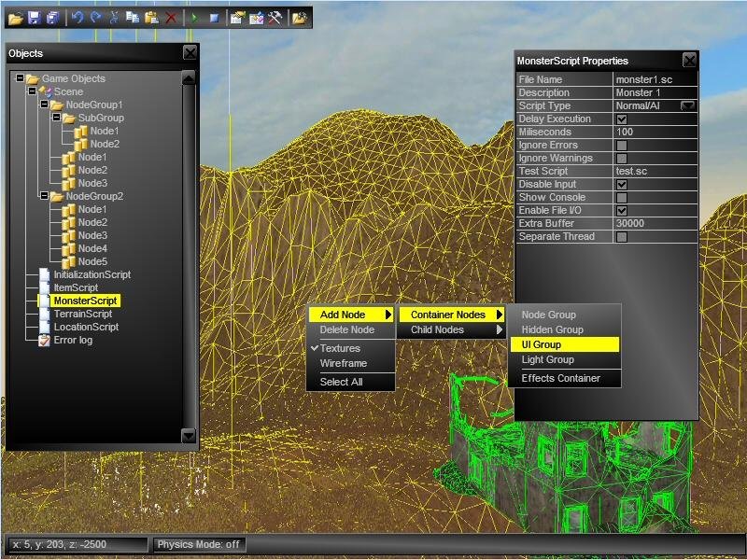This screenshot has width=747, height=560.
Task: Click the media folder icon at toolbar end
Action: tap(300, 18)
